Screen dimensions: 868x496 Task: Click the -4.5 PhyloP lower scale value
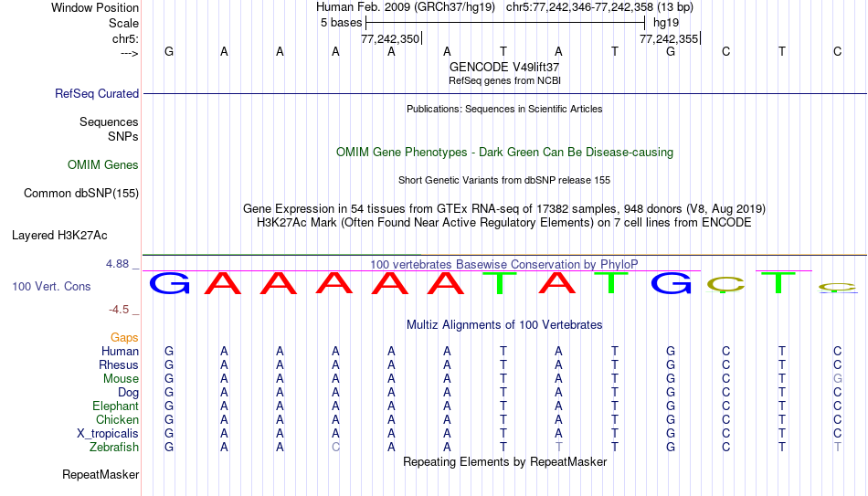[119, 310]
